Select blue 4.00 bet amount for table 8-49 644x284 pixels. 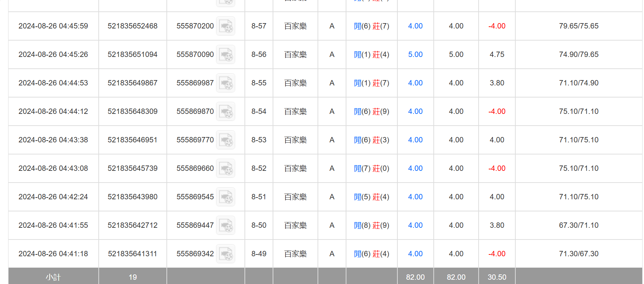[x=415, y=254]
